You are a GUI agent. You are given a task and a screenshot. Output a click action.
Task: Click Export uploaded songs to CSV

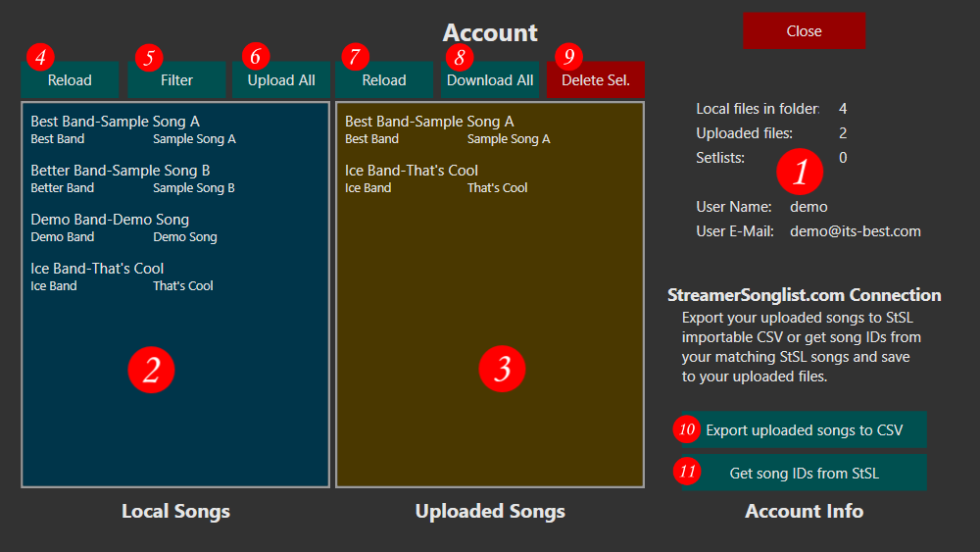pyautogui.click(x=804, y=429)
